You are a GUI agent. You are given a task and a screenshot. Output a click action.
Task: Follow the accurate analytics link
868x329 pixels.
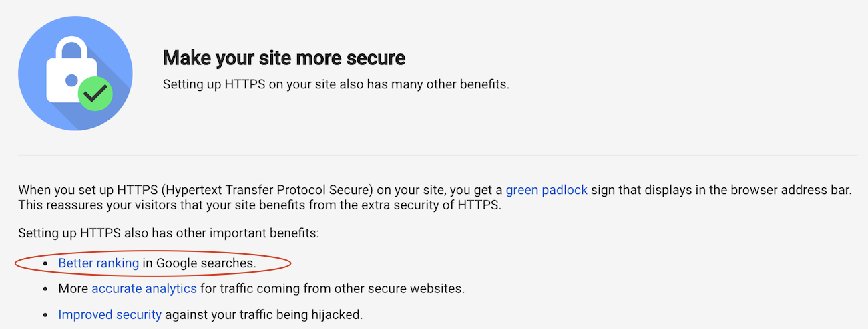[144, 289]
